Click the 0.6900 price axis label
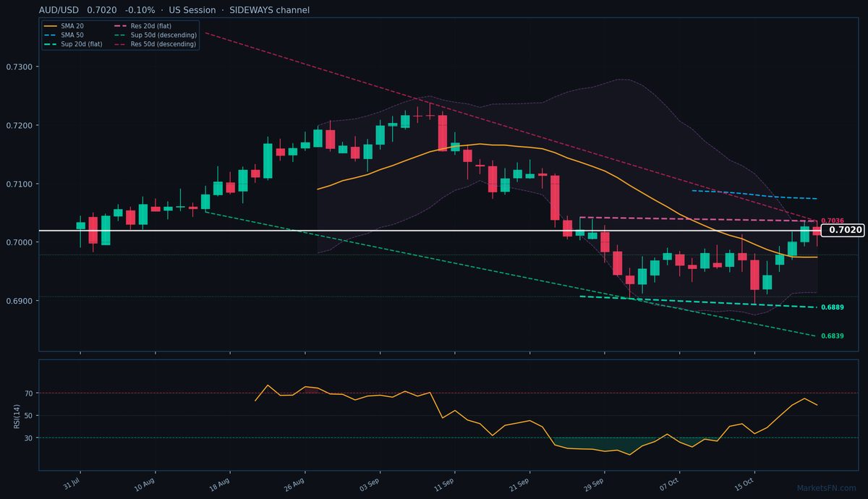This screenshot has width=868, height=499. [x=19, y=301]
